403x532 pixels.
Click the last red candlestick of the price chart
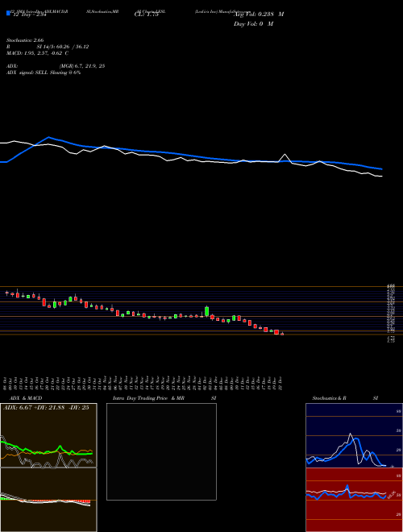point(282,334)
